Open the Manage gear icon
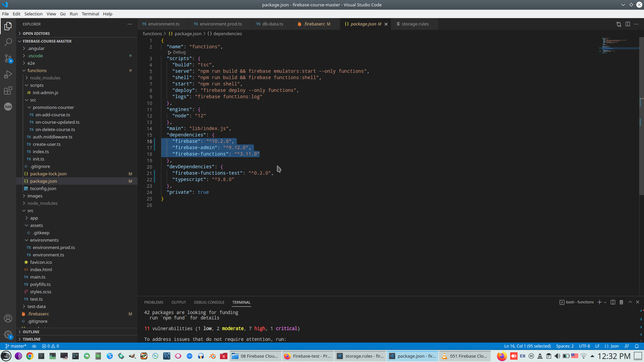Viewport: 644px width, 362px height. 8,335
